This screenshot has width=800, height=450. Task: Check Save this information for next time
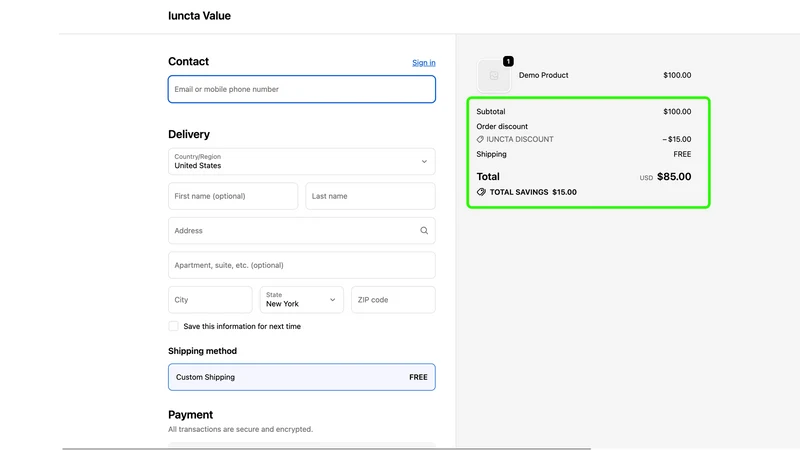coord(173,326)
